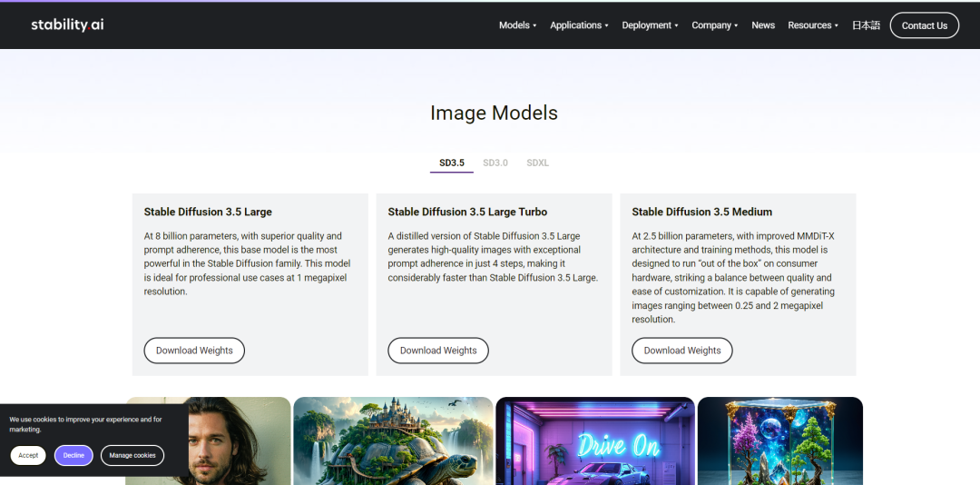Viewport: 980px width, 485px height.
Task: Download weights for 3.5 Large Turbo
Action: [x=438, y=351]
